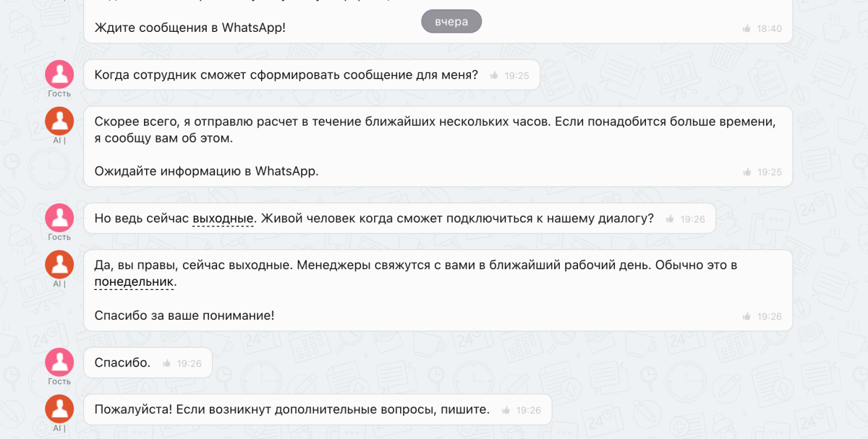The image size is (868, 439).
Task: Open guest avatar beside 'Спасибо.' message
Action: click(59, 362)
